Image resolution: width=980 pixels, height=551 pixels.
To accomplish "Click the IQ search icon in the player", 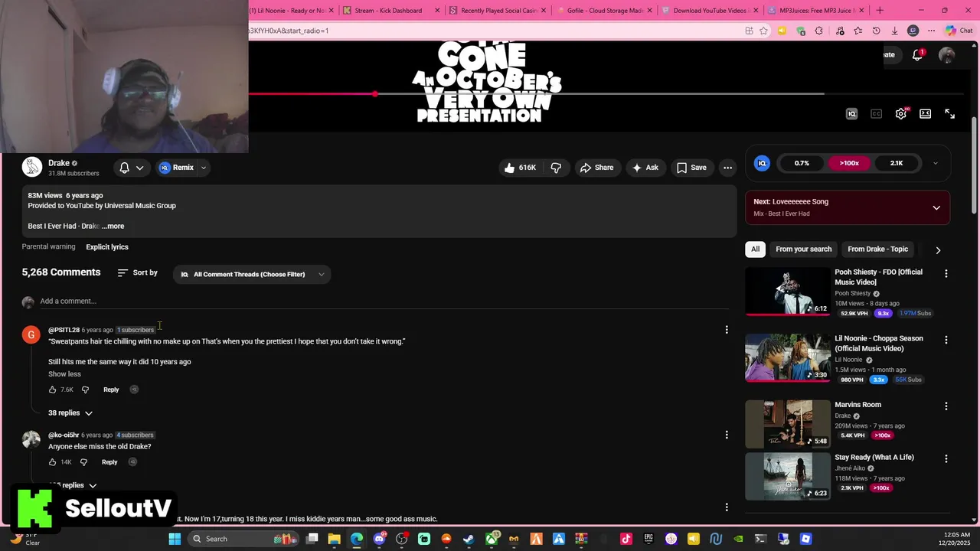I will [x=851, y=113].
